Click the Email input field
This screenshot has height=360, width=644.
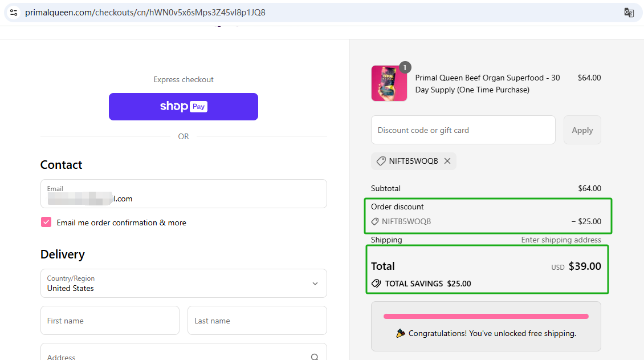pyautogui.click(x=184, y=193)
